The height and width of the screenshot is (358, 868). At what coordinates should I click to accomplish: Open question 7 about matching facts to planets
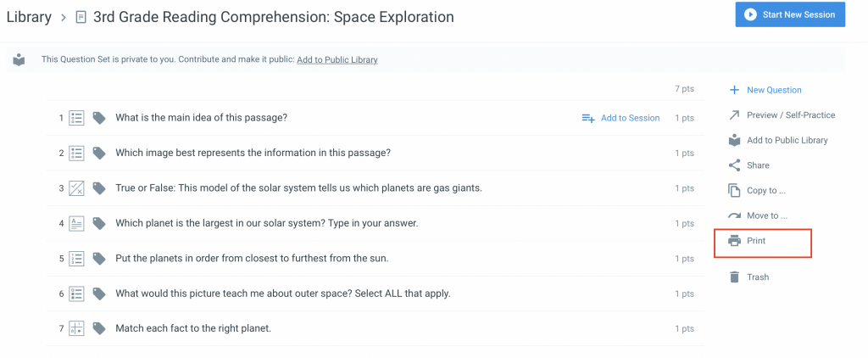click(193, 328)
